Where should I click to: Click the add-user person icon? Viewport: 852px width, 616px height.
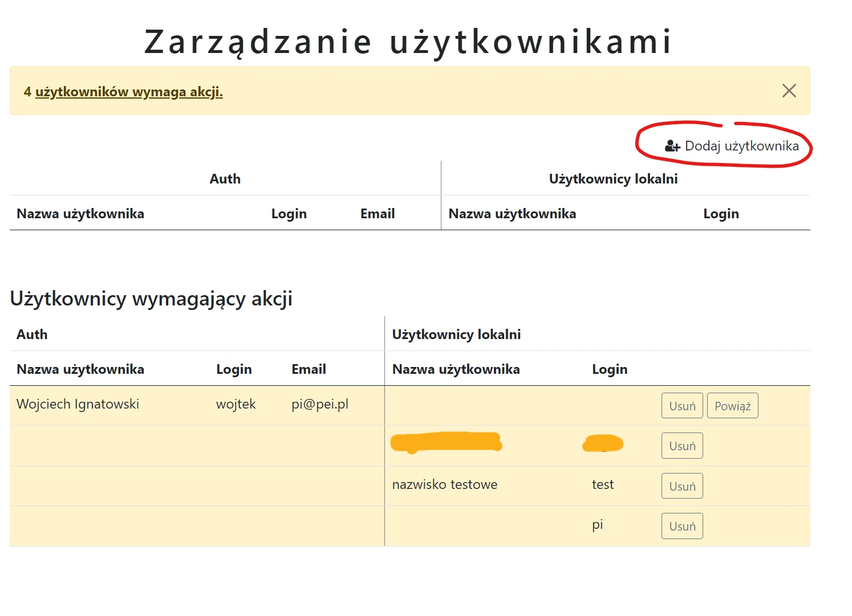tap(672, 146)
